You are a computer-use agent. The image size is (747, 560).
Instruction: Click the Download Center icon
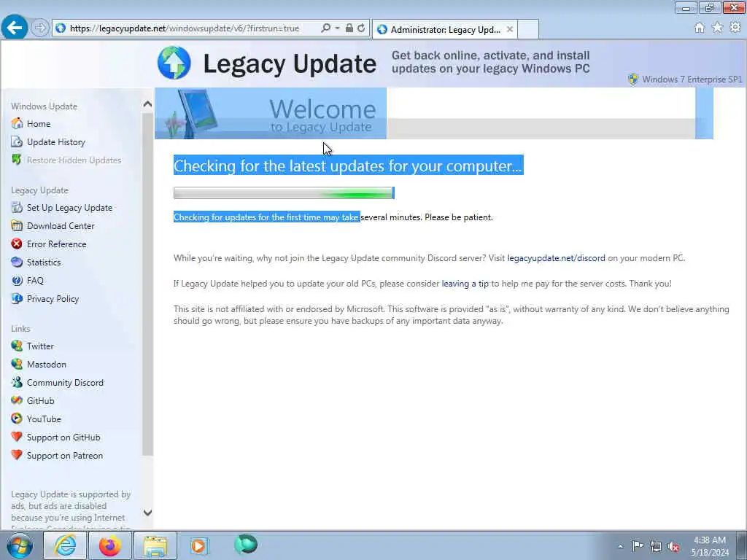coord(17,226)
